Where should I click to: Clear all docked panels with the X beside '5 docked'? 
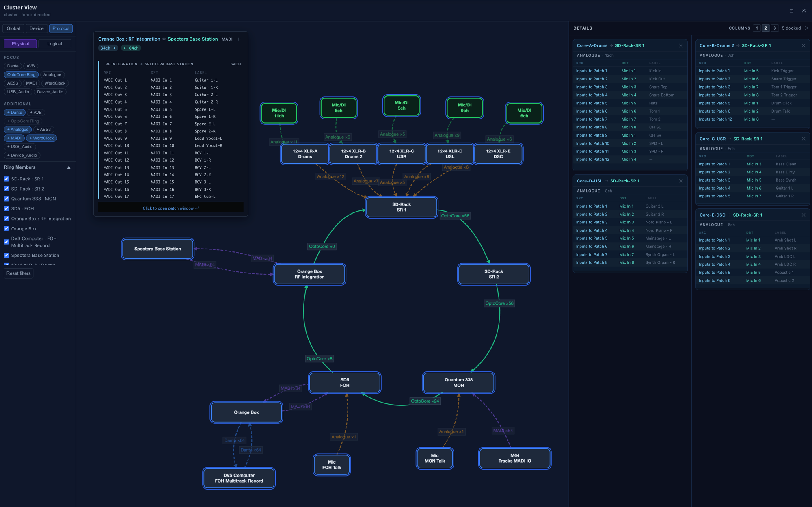pyautogui.click(x=806, y=28)
